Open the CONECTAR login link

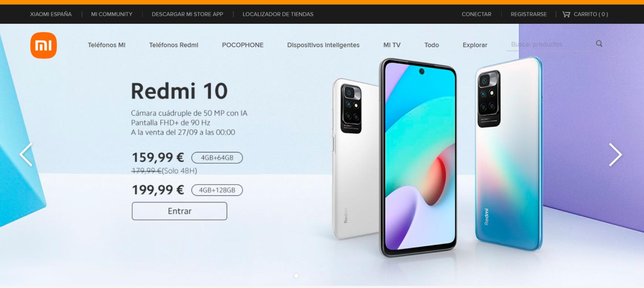[x=476, y=14]
